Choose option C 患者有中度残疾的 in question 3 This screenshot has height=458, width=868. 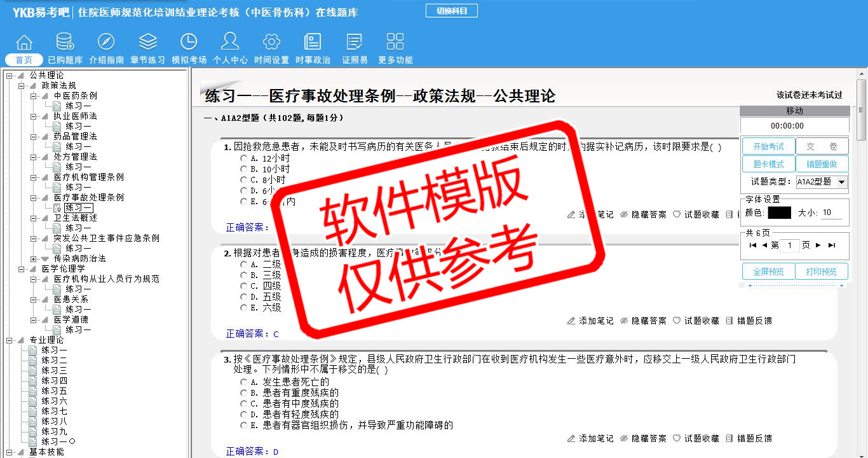coord(244,404)
